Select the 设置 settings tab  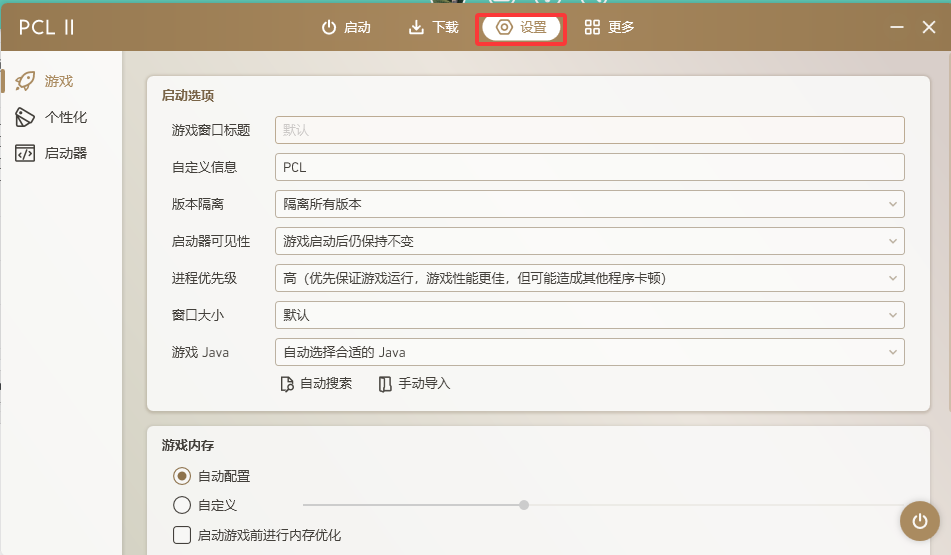(521, 27)
